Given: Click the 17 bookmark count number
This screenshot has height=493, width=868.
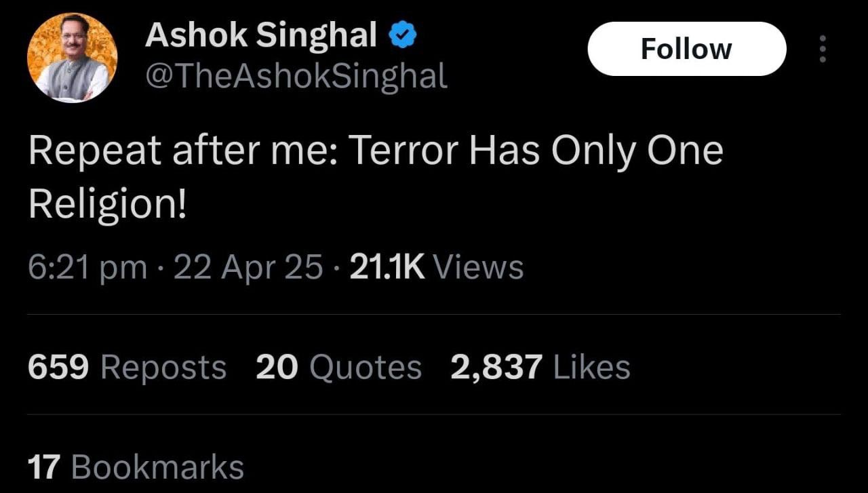Looking at the screenshot, I should 44,468.
